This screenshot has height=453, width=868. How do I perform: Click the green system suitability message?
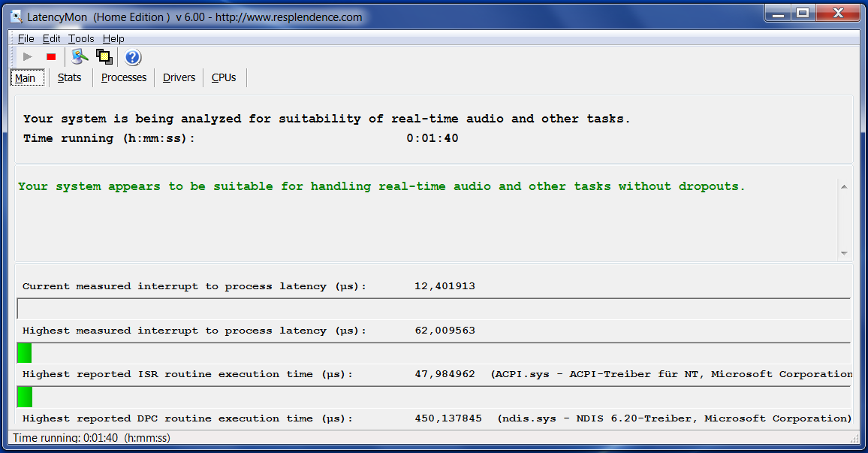point(381,186)
